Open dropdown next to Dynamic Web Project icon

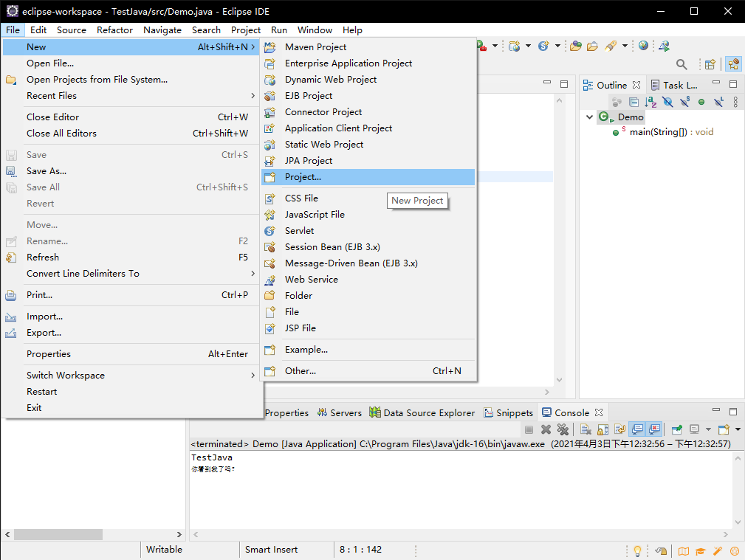tap(529, 46)
